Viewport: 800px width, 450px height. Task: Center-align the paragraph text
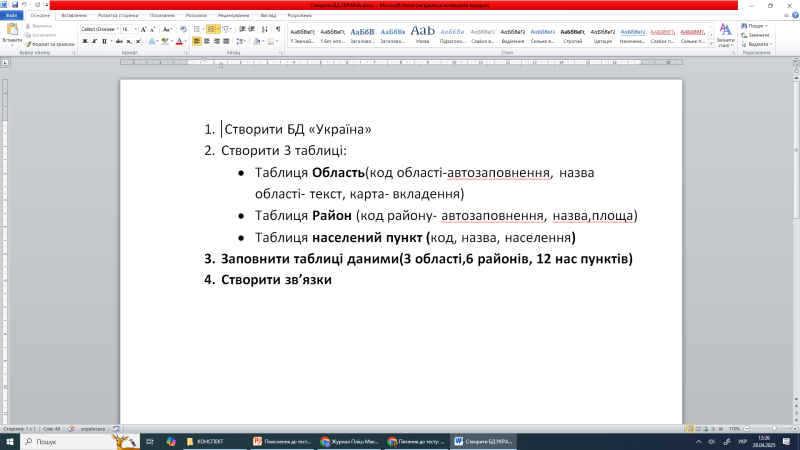209,42
